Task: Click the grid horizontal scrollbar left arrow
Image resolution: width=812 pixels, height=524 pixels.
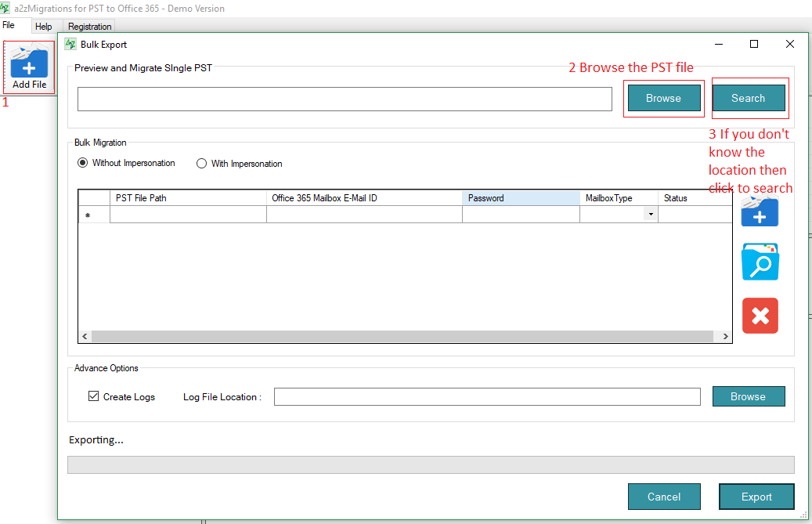Action: pyautogui.click(x=85, y=336)
